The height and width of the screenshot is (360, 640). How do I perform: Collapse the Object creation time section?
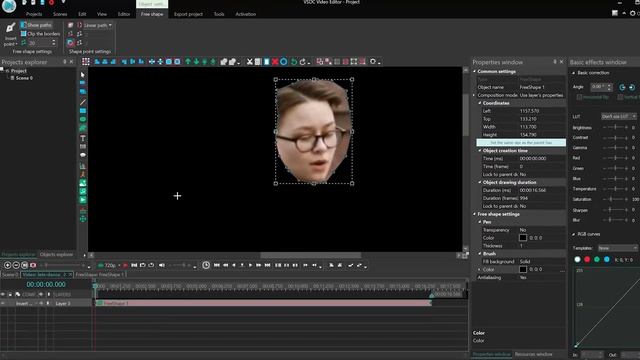click(x=480, y=151)
